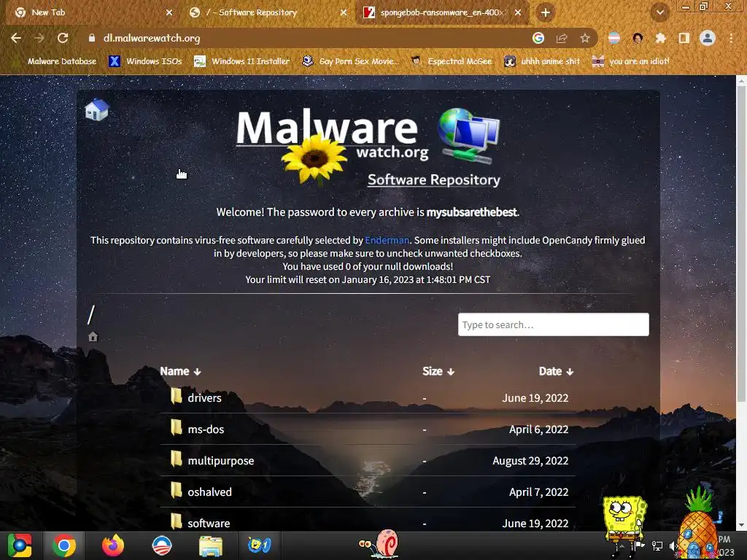
Task: Open the Chrome profile avatar
Action: pyautogui.click(x=708, y=38)
